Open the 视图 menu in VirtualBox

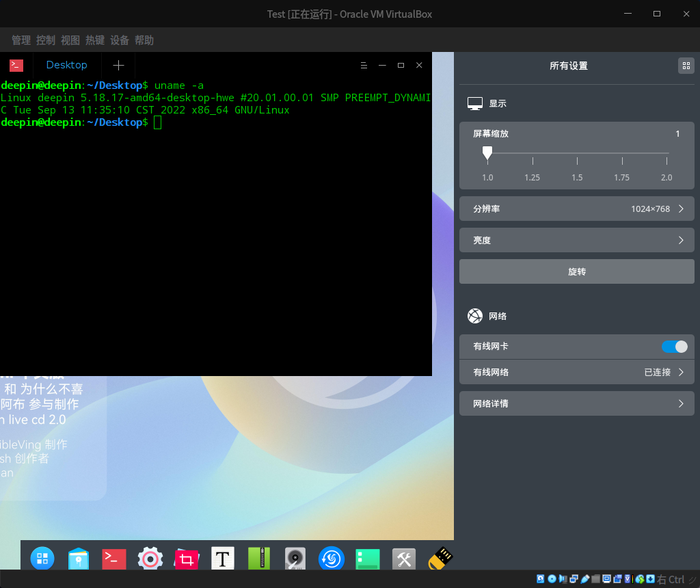(70, 40)
